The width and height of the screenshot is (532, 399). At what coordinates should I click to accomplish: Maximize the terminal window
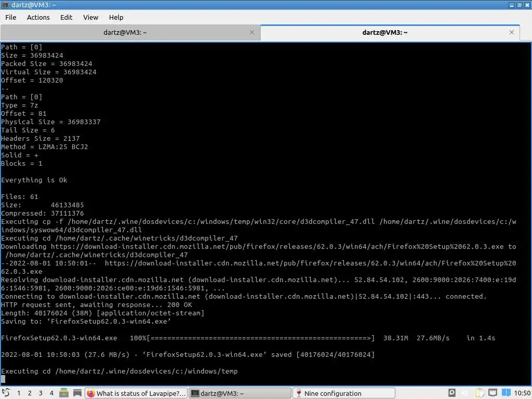coord(520,5)
